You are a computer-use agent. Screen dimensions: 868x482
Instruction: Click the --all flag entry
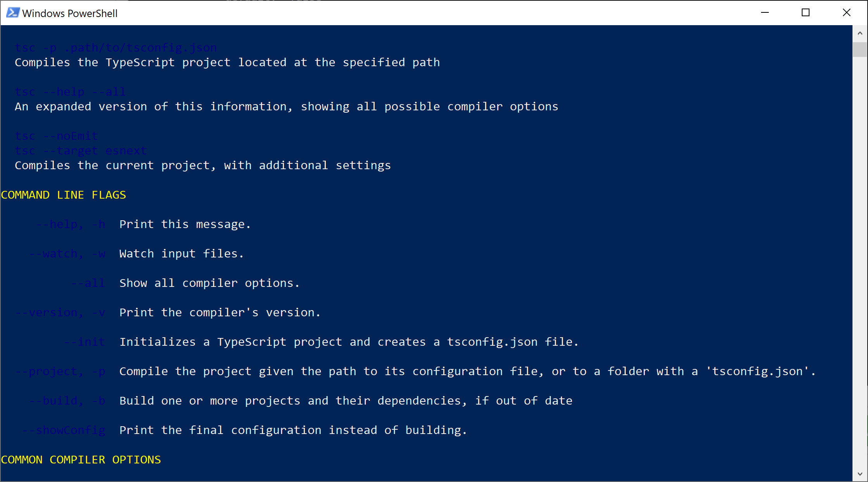[88, 283]
